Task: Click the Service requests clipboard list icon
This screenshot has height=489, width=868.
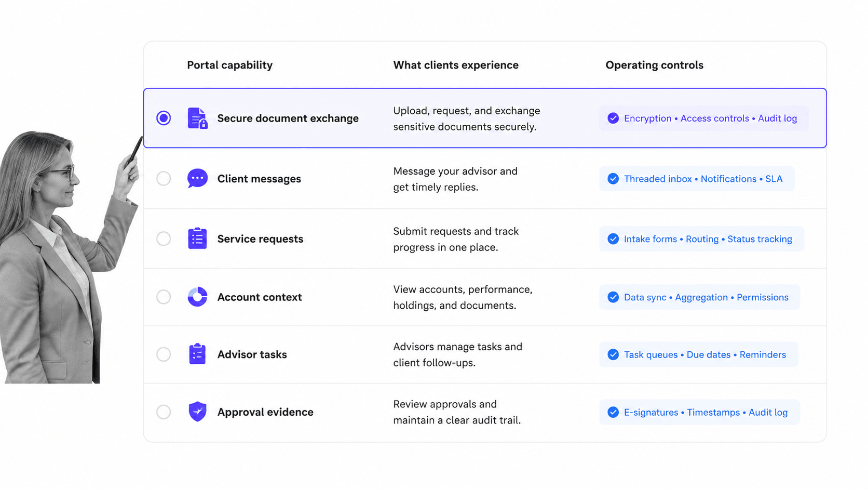Action: pos(197,239)
